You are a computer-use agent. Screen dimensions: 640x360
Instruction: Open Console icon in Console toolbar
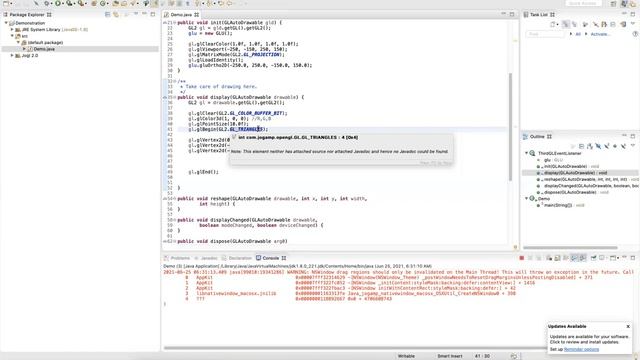coord(613,258)
